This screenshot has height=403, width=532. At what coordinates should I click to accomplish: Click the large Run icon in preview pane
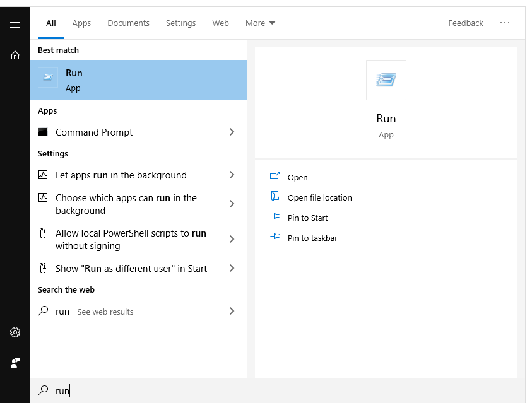[386, 80]
